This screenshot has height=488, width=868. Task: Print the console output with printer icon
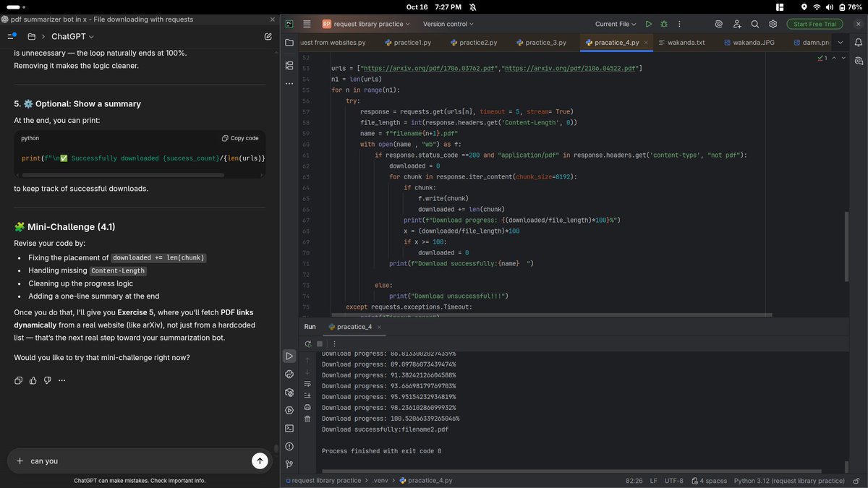(x=307, y=407)
